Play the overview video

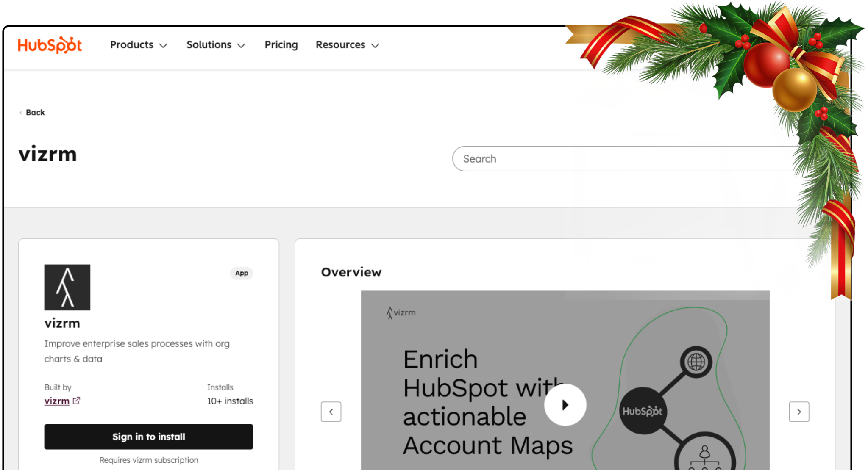(x=565, y=405)
